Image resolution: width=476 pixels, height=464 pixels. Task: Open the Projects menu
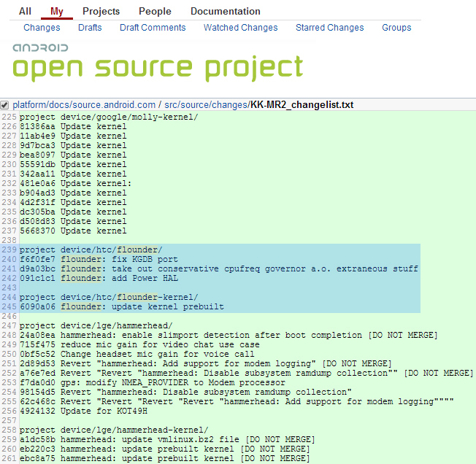(x=101, y=11)
